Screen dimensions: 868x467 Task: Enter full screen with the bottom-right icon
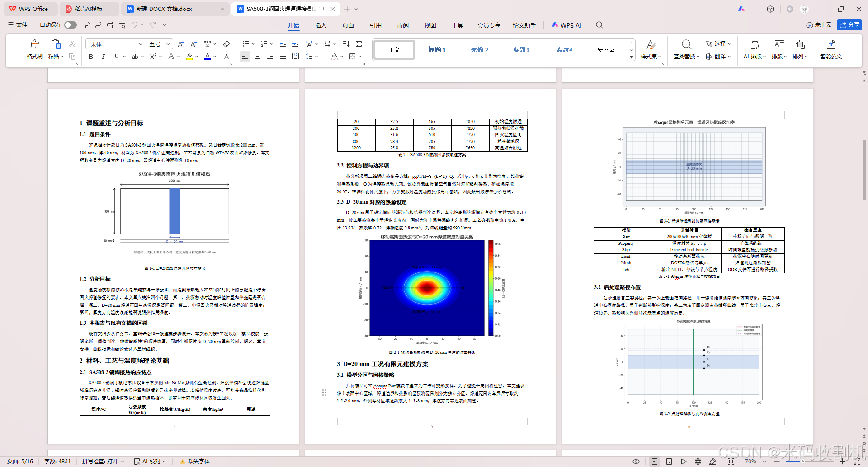click(857, 462)
